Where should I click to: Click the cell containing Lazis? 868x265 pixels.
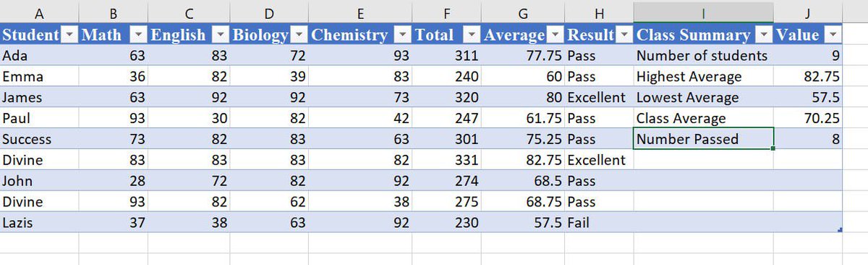point(39,223)
